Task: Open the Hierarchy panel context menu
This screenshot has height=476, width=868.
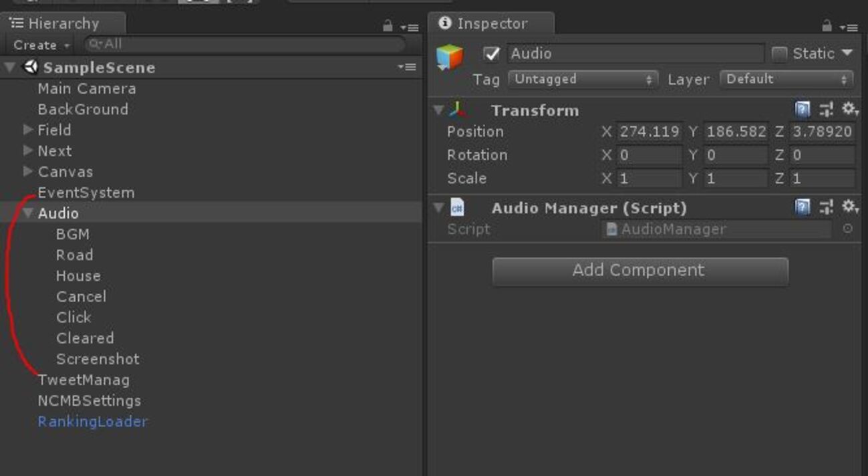Action: click(x=409, y=27)
